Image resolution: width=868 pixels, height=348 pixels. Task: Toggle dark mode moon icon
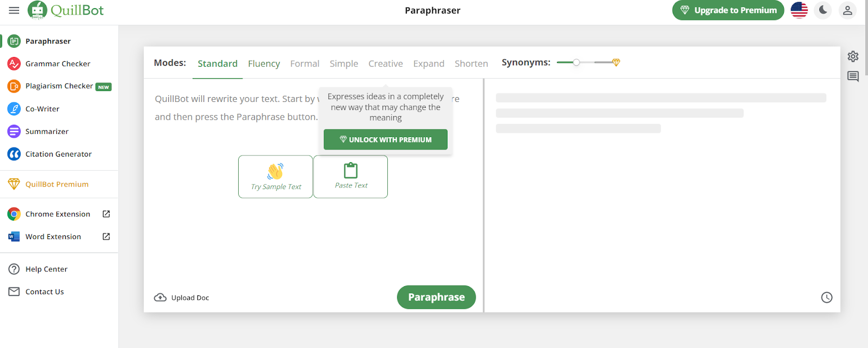pos(823,10)
